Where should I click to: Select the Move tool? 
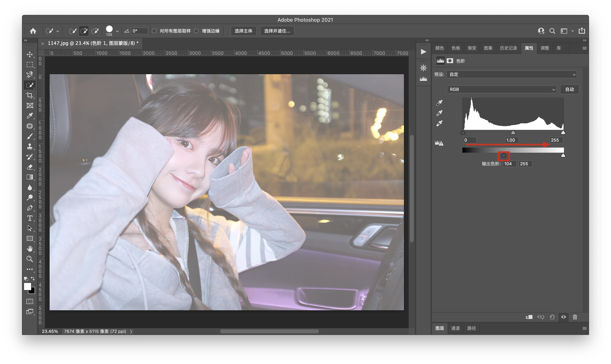pos(30,55)
